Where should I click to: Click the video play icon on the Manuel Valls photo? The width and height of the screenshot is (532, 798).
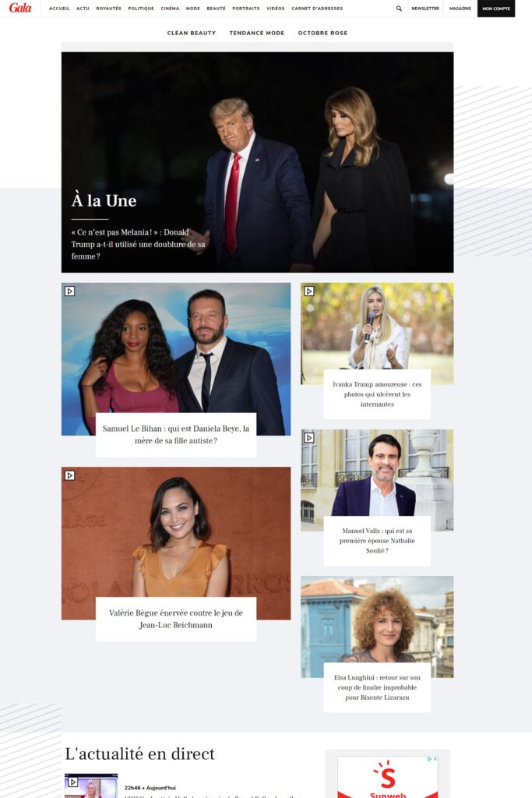(309, 438)
